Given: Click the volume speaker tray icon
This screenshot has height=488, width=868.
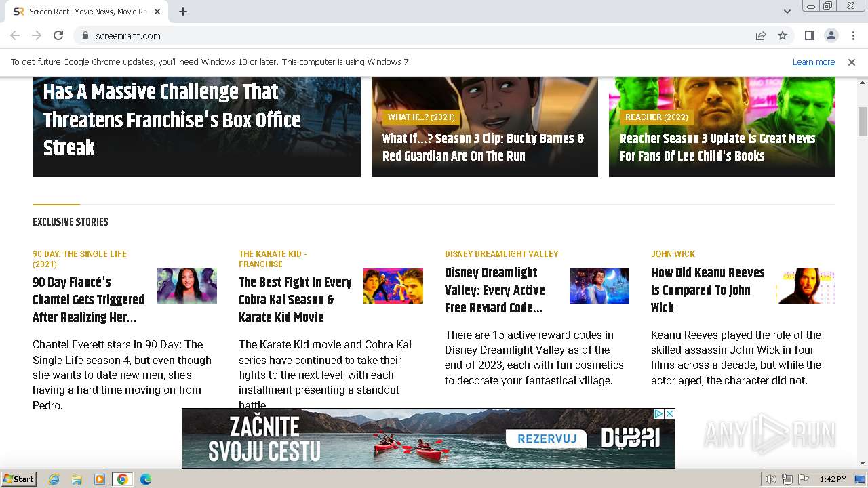Looking at the screenshot, I should coord(770,479).
